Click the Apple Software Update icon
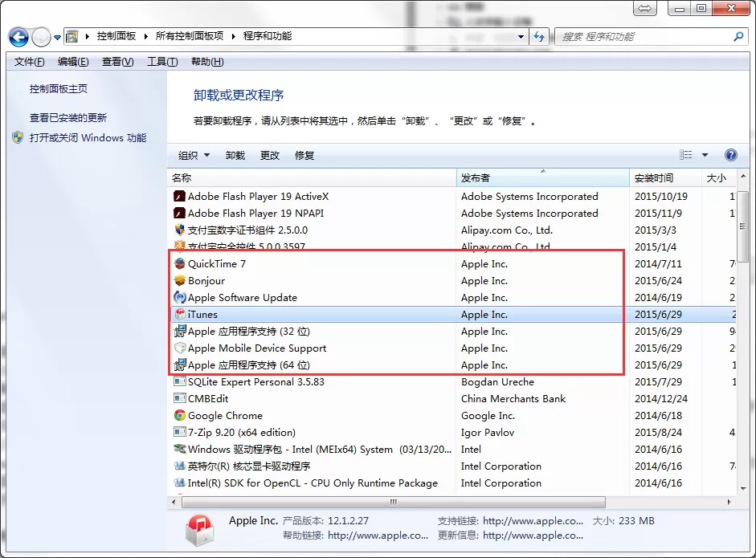This screenshot has width=756, height=558. click(179, 297)
